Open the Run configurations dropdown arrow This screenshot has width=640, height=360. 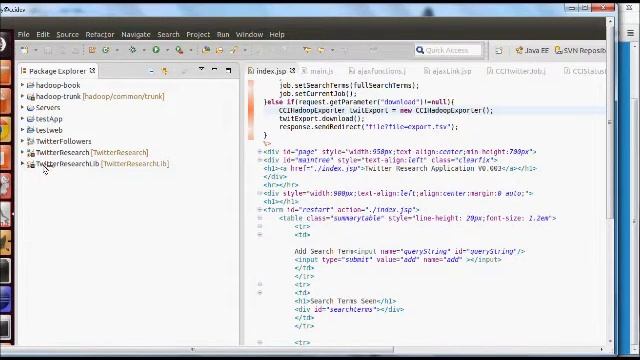(167, 50)
